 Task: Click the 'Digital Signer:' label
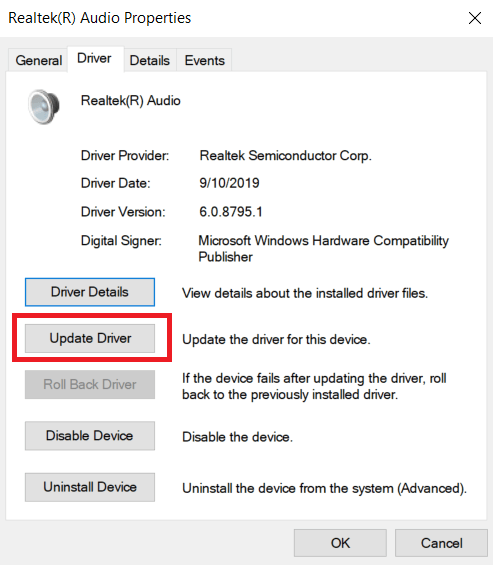point(121,241)
